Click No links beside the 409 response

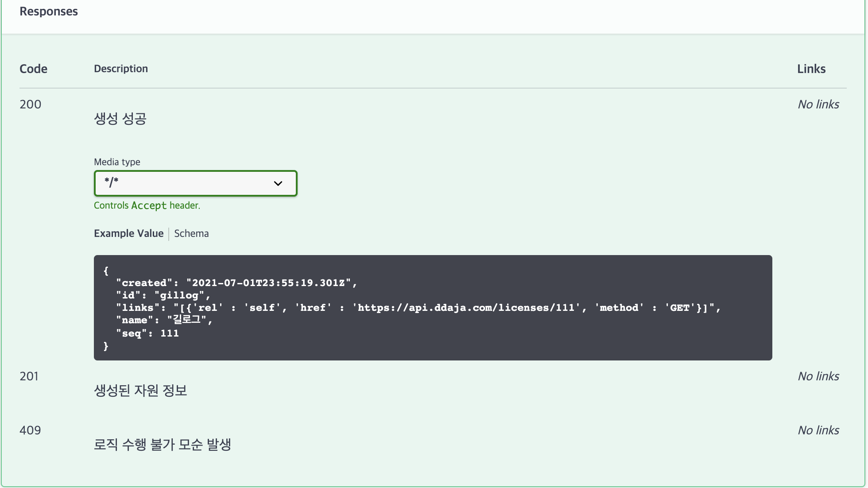click(x=818, y=430)
